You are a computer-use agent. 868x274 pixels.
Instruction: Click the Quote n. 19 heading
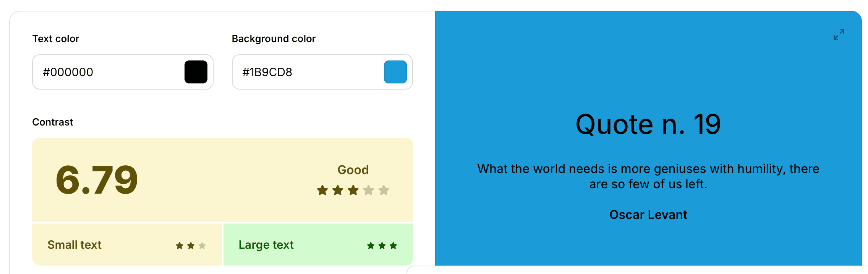(x=648, y=125)
